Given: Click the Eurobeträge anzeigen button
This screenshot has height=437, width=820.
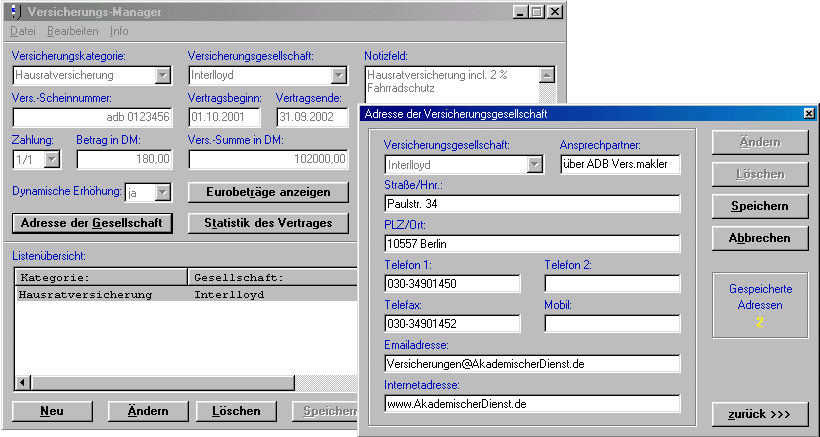Looking at the screenshot, I should [268, 191].
